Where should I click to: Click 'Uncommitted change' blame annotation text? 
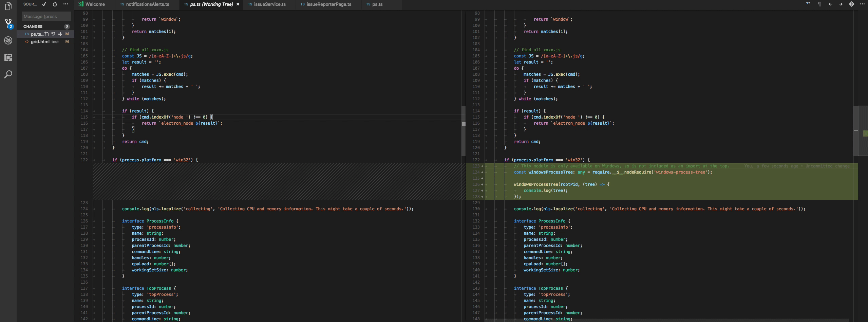click(828, 166)
